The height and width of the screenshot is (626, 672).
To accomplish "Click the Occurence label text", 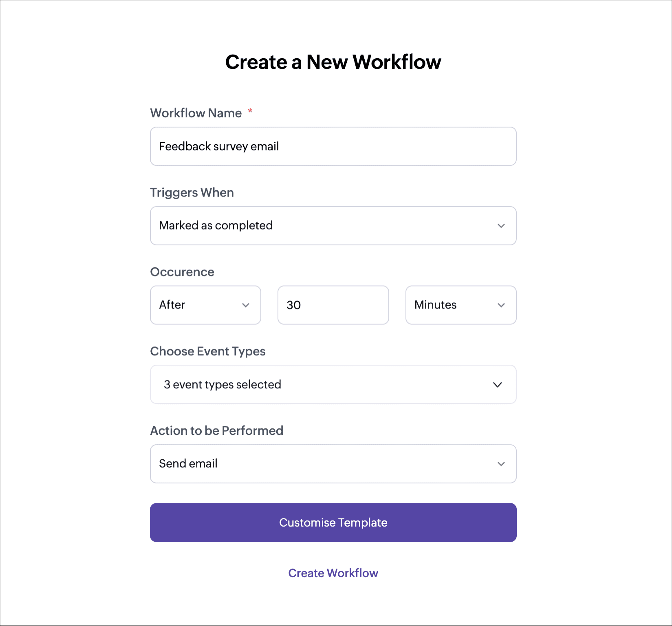I will [182, 272].
